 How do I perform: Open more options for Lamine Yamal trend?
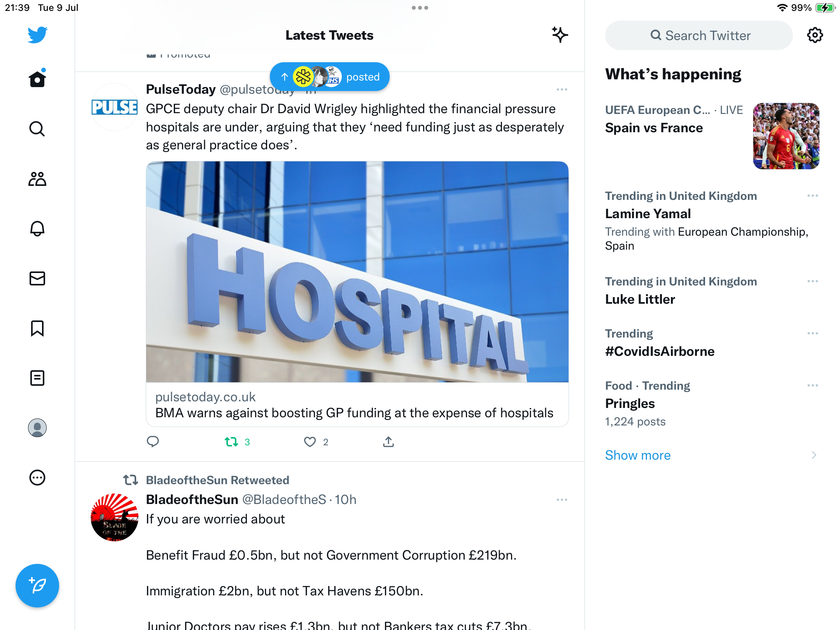(813, 196)
